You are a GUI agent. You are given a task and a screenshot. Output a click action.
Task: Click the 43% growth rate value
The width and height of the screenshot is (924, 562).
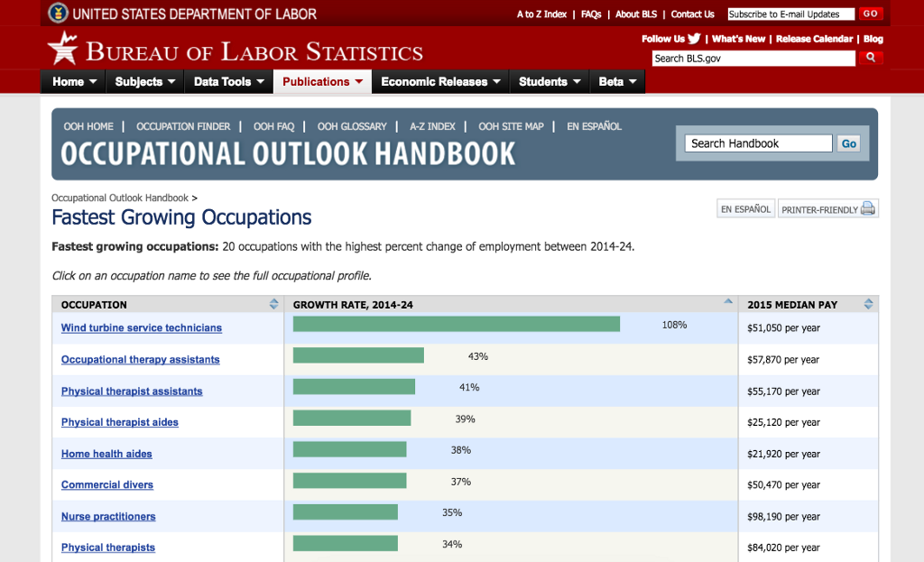tap(478, 356)
